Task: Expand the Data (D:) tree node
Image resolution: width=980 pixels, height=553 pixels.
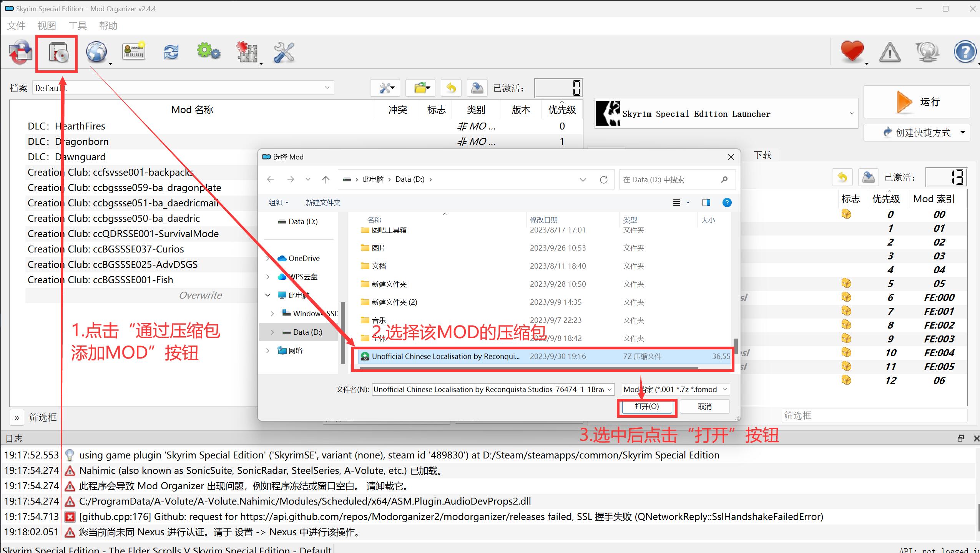Action: 272,332
